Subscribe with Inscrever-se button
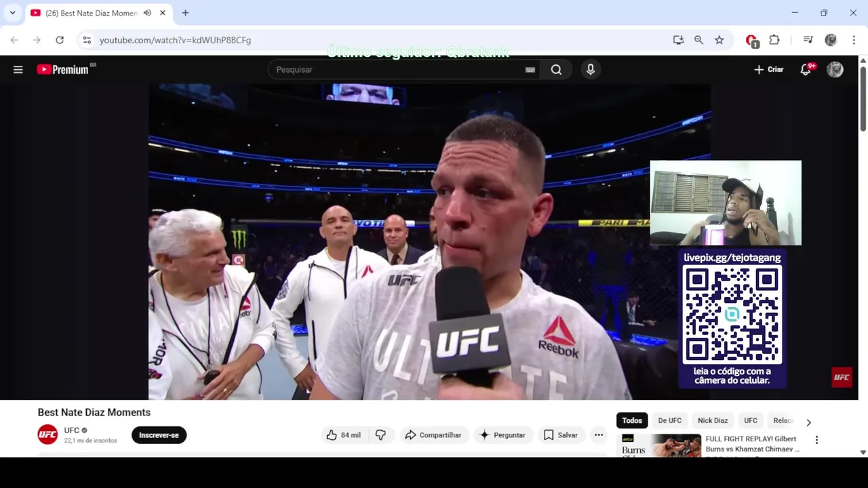Image resolution: width=868 pixels, height=488 pixels. click(159, 435)
